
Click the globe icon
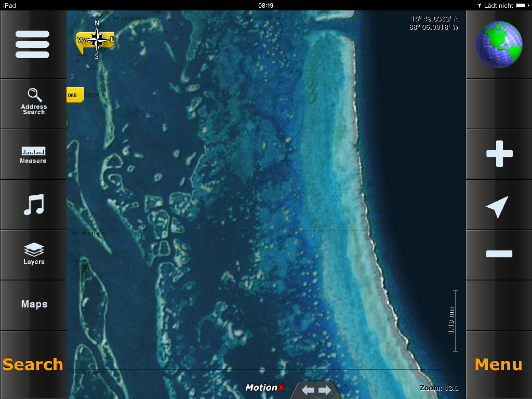coord(499,45)
